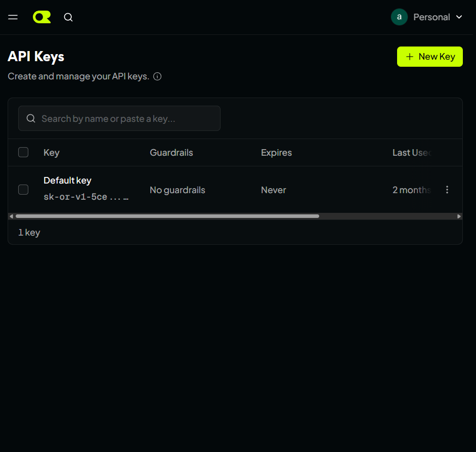Click the Key column header

coord(51,153)
